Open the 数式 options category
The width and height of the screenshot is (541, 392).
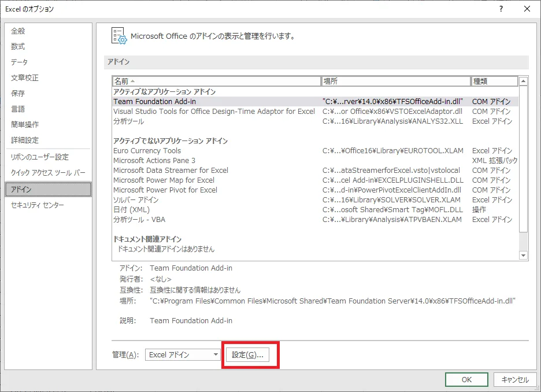tap(18, 46)
